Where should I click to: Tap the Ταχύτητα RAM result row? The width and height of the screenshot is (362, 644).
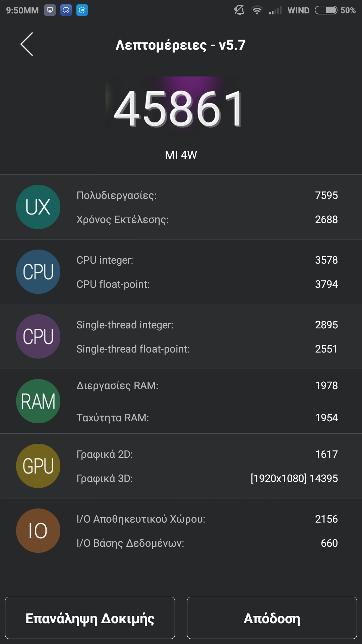pos(207,418)
